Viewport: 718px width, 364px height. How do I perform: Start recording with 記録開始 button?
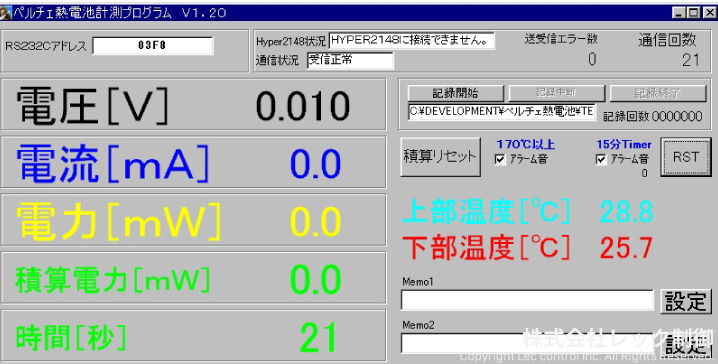[x=456, y=93]
